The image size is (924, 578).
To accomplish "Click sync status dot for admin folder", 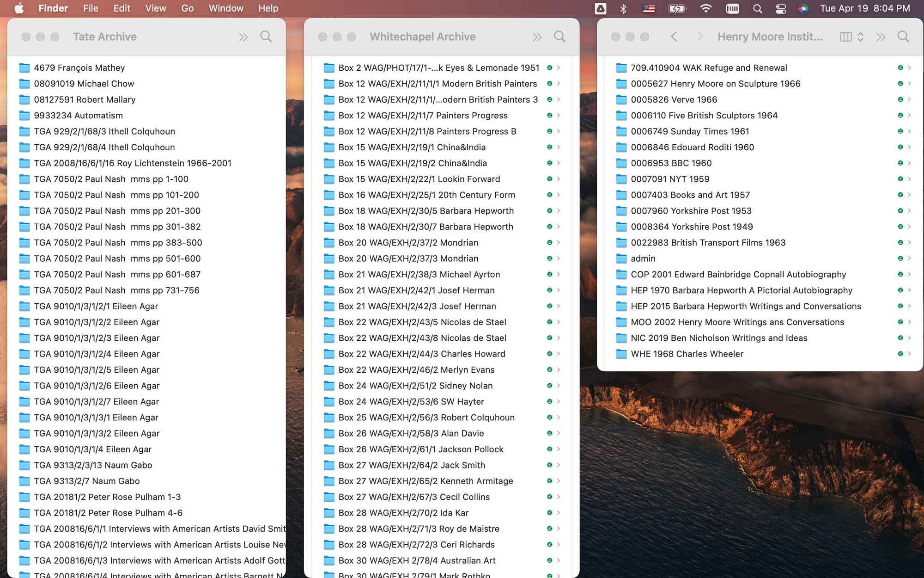I will (x=900, y=258).
